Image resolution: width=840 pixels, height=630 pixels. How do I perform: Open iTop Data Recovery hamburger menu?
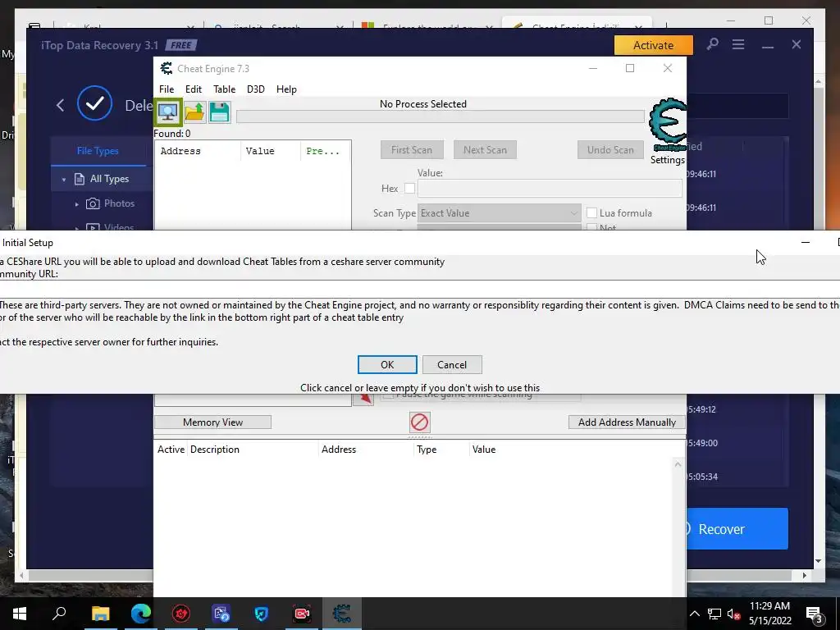tap(738, 44)
